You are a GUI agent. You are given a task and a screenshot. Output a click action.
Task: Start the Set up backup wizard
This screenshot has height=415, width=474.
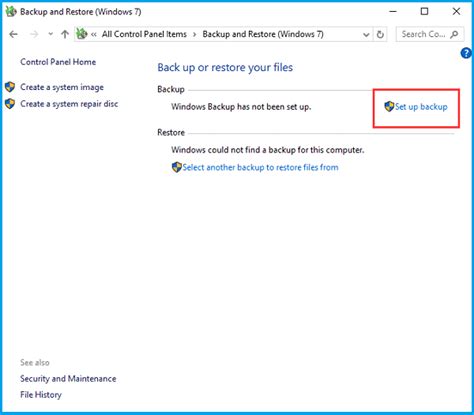(421, 107)
